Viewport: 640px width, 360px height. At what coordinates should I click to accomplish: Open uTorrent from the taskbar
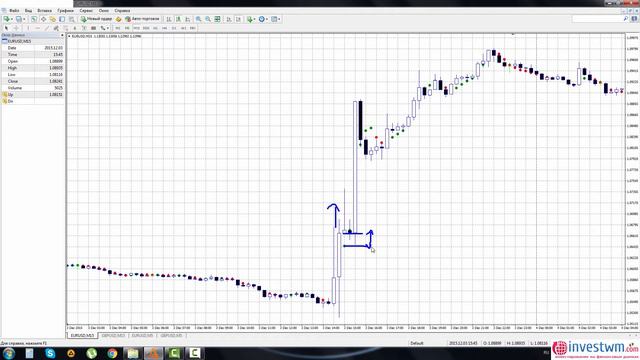point(91,353)
